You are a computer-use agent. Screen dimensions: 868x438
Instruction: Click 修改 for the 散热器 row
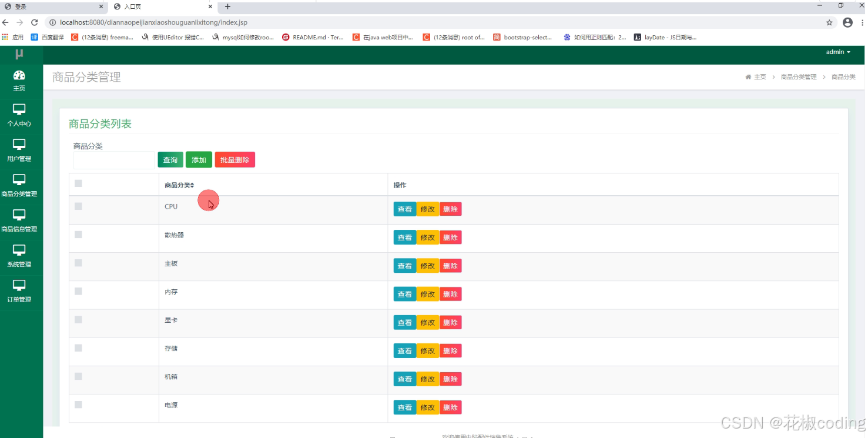pos(428,238)
